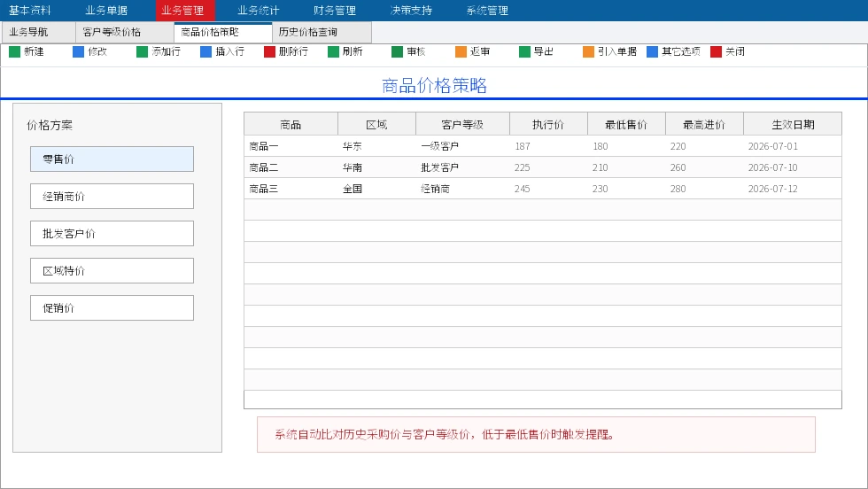Select the 商品三 cell
The image size is (868, 489).
pos(291,189)
